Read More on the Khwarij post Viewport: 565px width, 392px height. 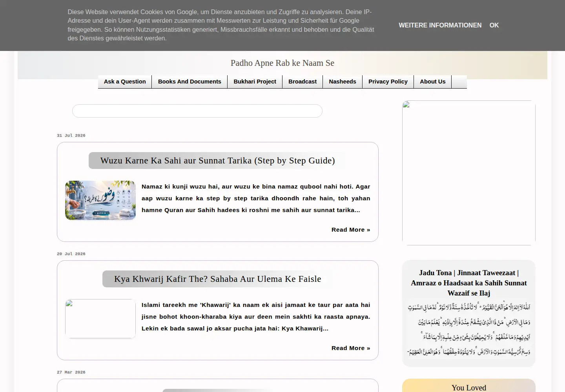351,348
